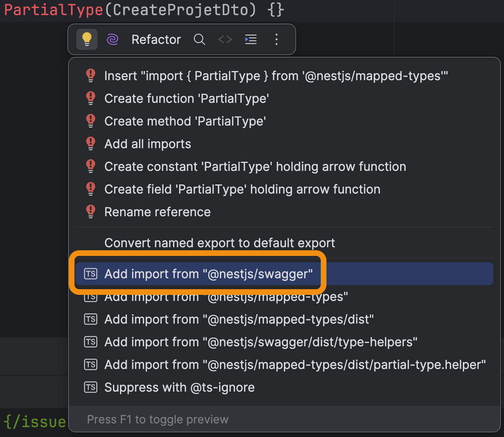
Task: Choose Insert import PartialType from mapped-types
Action: point(276,76)
